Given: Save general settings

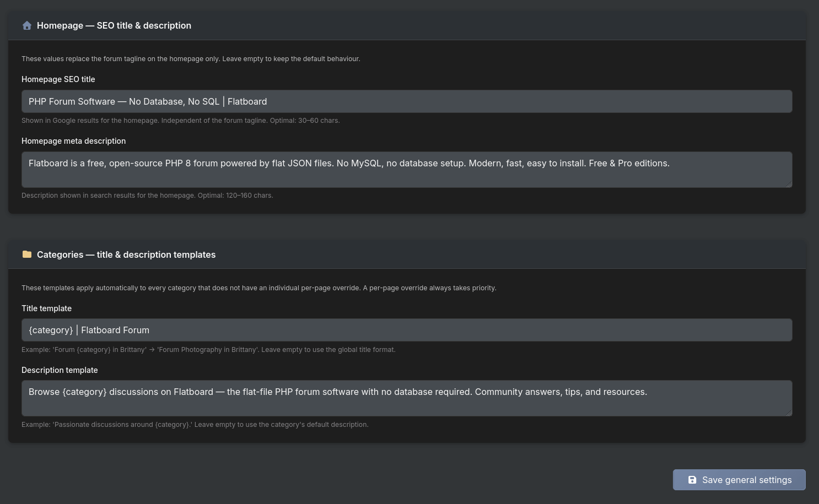Looking at the screenshot, I should (739, 480).
